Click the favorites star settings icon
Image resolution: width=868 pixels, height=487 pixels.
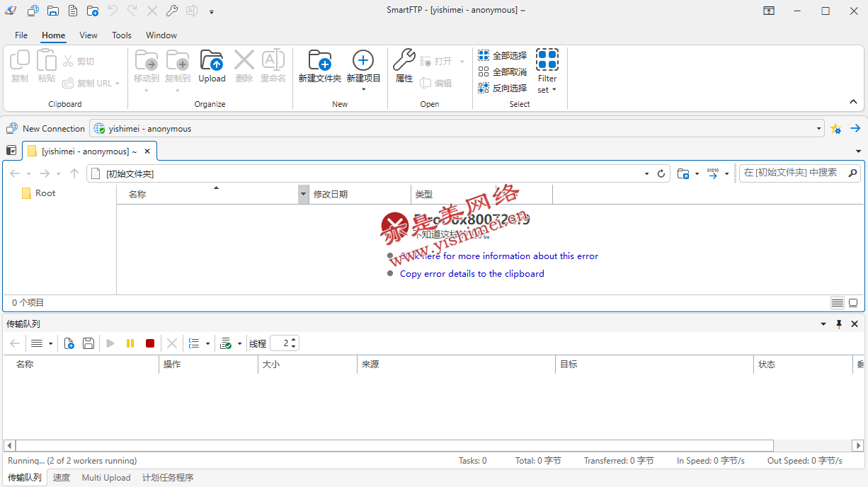835,128
